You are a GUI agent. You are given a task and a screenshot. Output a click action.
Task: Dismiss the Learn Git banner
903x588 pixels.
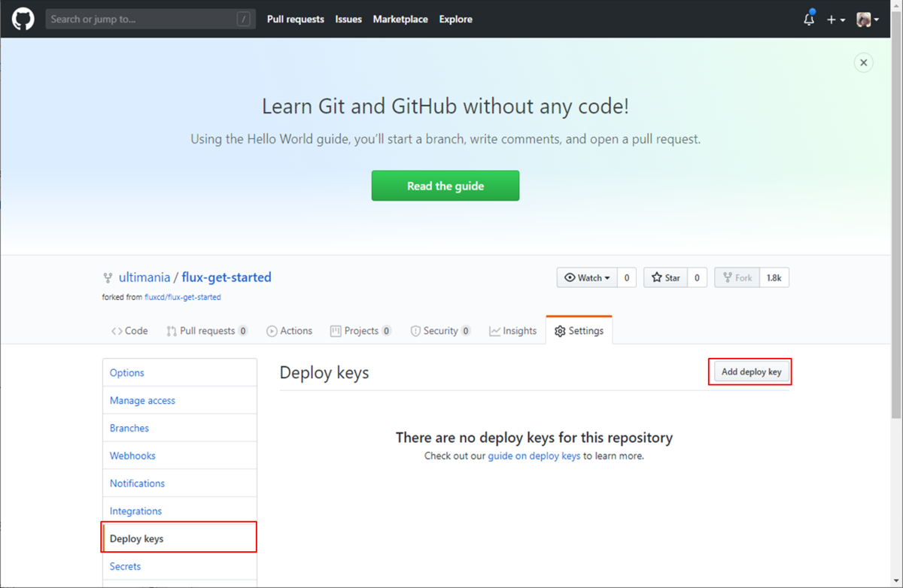[x=864, y=62]
